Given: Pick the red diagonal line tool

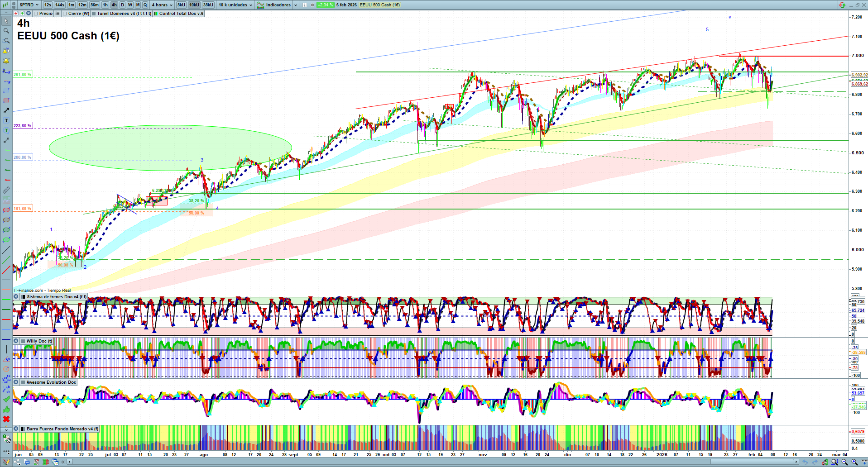Looking at the screenshot, I should coord(6,270).
